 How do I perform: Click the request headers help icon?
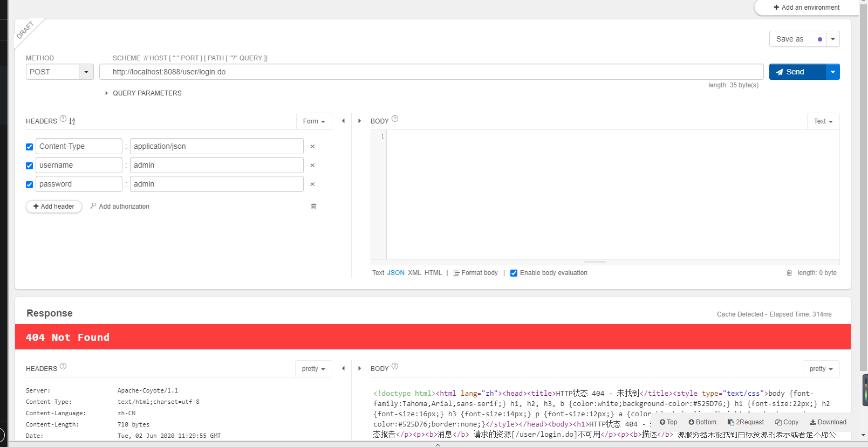(63, 119)
